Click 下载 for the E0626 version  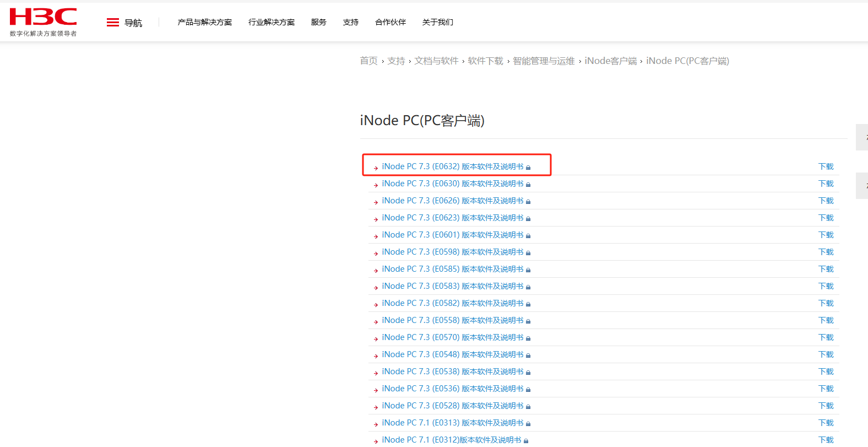click(x=826, y=201)
